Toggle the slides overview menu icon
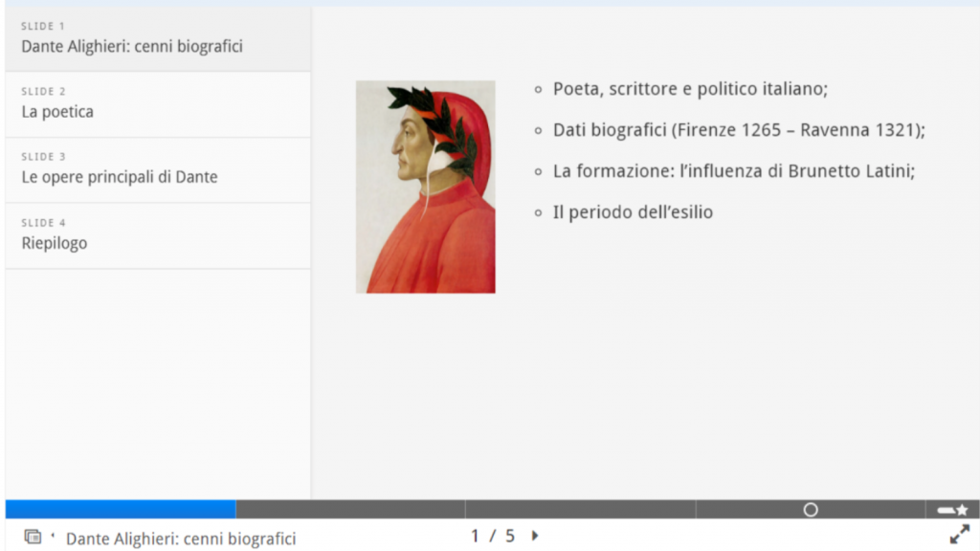Viewport: 980px width, 551px height. 33,536
